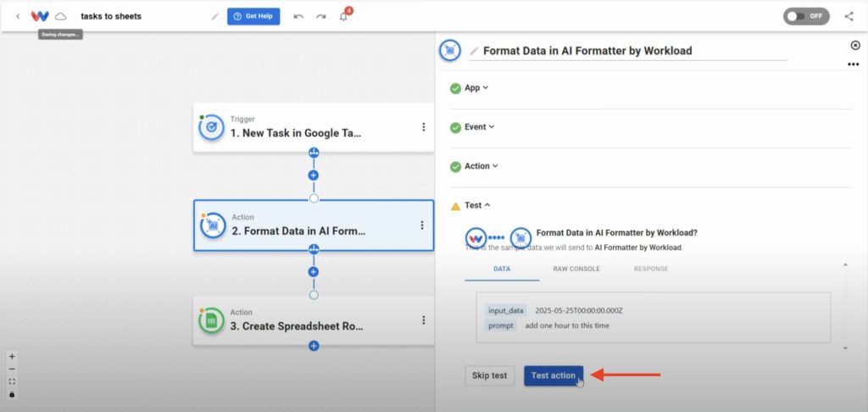Switch to the RAW CONSOLE tab
868x412 pixels.
pyautogui.click(x=576, y=269)
